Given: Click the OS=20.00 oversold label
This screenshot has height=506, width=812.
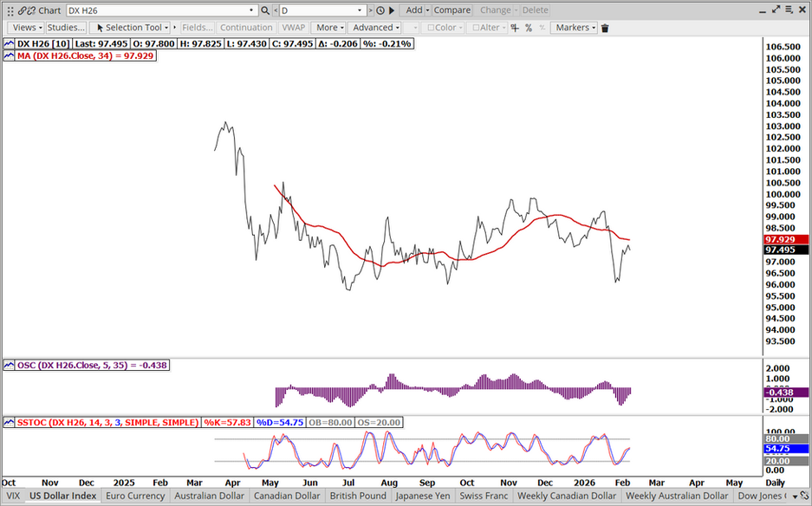Looking at the screenshot, I should click(x=379, y=423).
